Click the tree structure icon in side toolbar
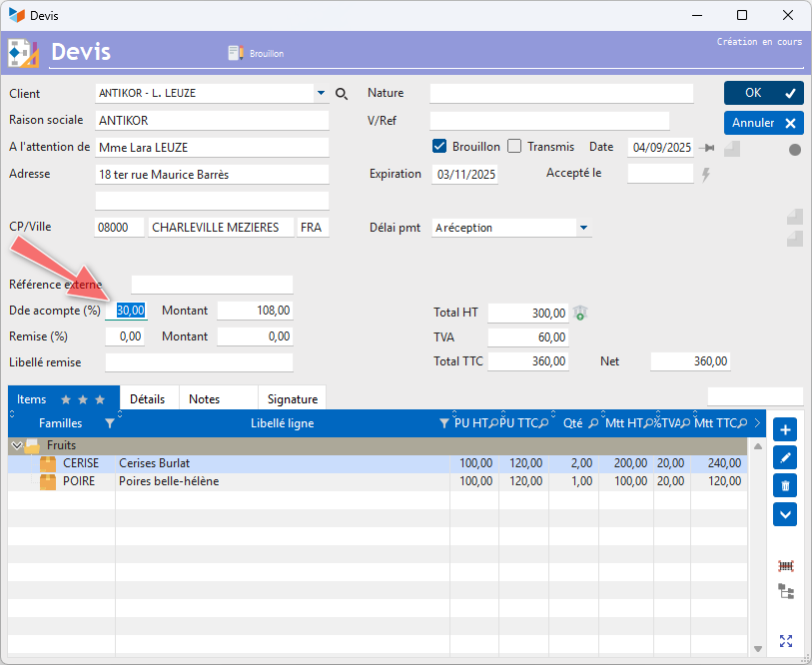812x665 pixels. (x=786, y=591)
